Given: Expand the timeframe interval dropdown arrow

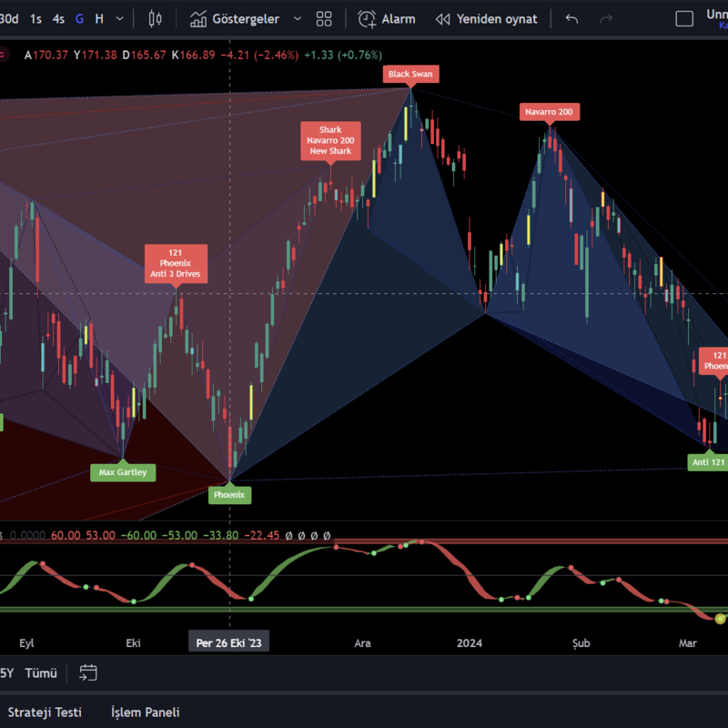Looking at the screenshot, I should [x=120, y=18].
